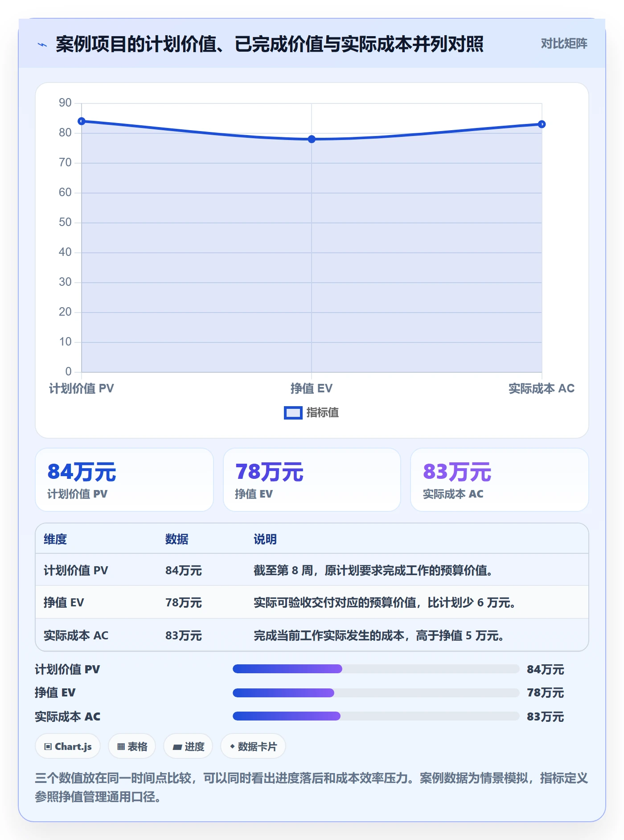
Task: Click the 83万元 实际成本 AC stat card
Action: [500, 480]
